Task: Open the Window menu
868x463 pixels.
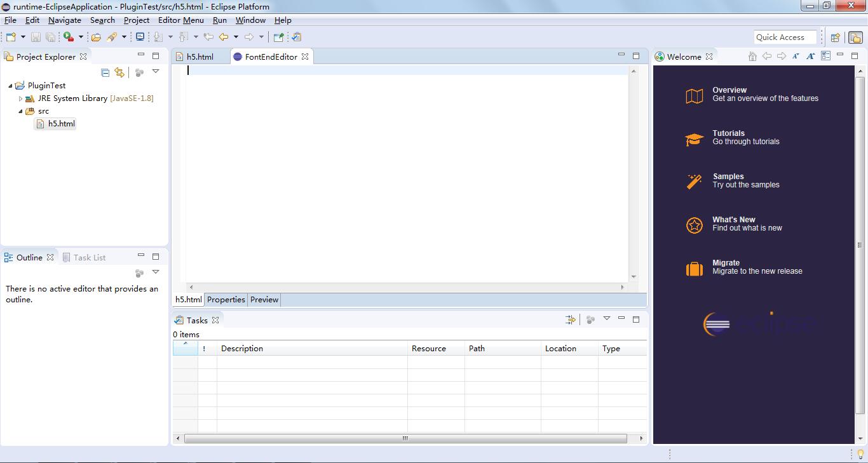Action: 250,20
